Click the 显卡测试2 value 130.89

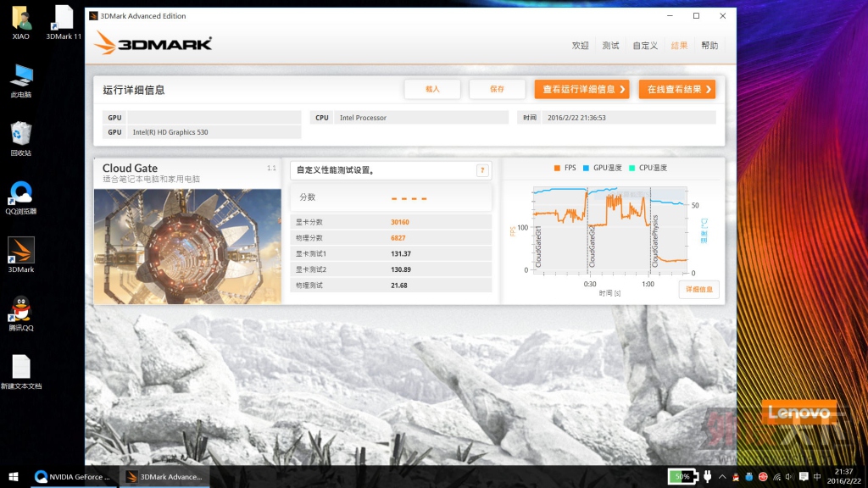[401, 269]
